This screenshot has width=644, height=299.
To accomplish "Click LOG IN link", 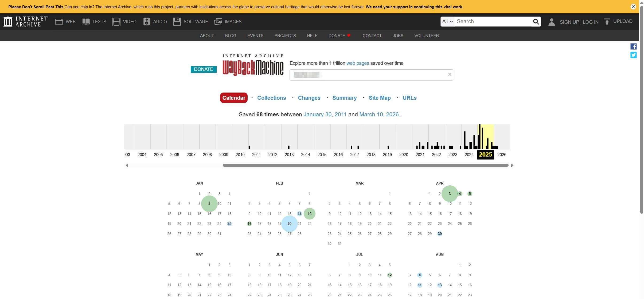I will coord(590,22).
